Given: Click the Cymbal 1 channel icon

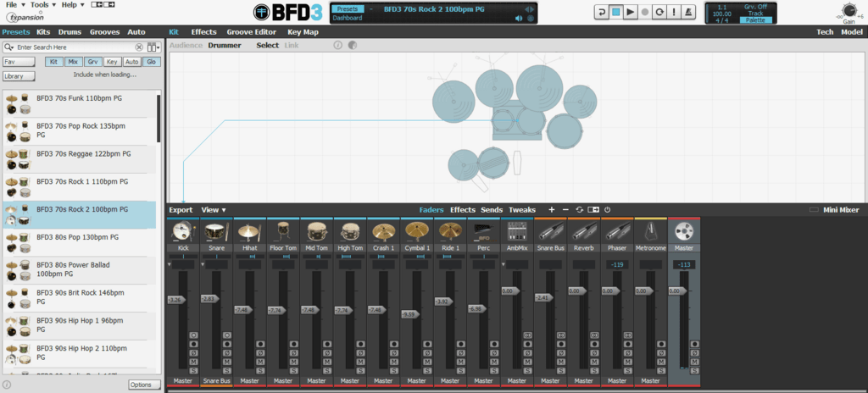Looking at the screenshot, I should (x=417, y=231).
